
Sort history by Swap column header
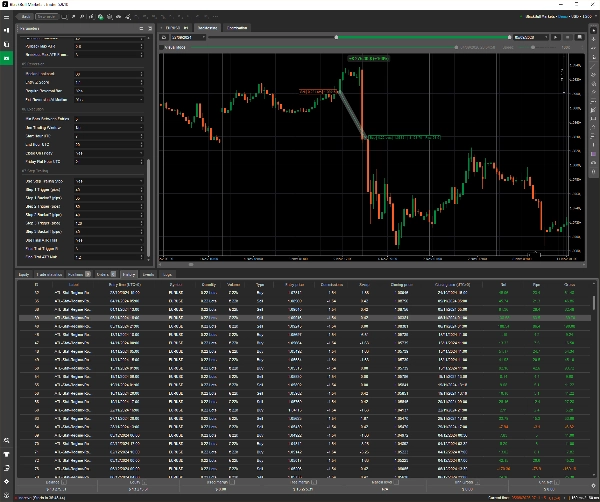click(x=364, y=285)
